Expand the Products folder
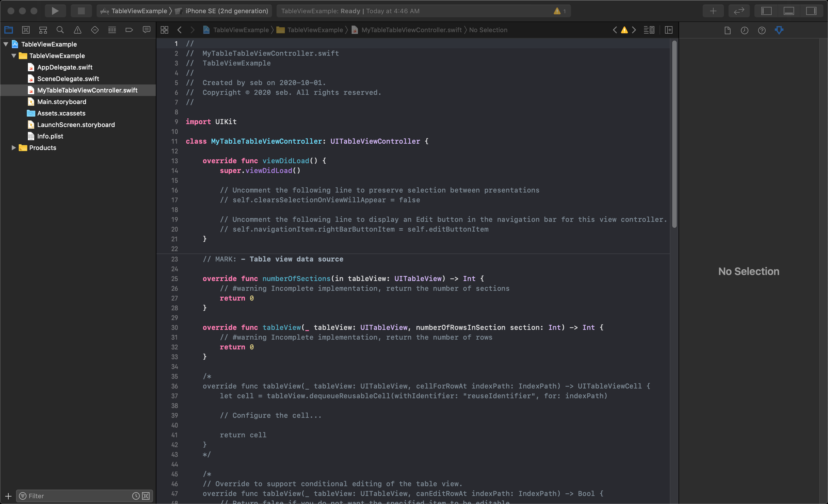Viewport: 828px width, 504px height. [x=14, y=147]
